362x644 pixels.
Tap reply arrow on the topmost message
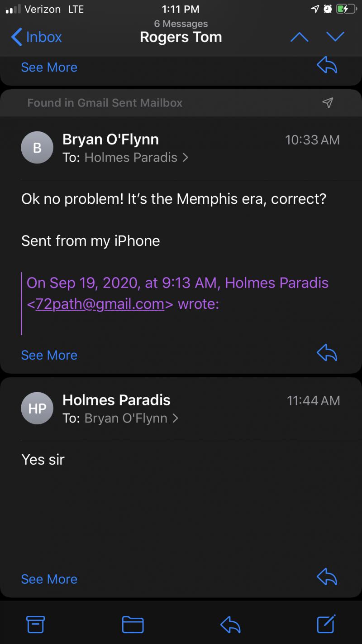coord(327,66)
